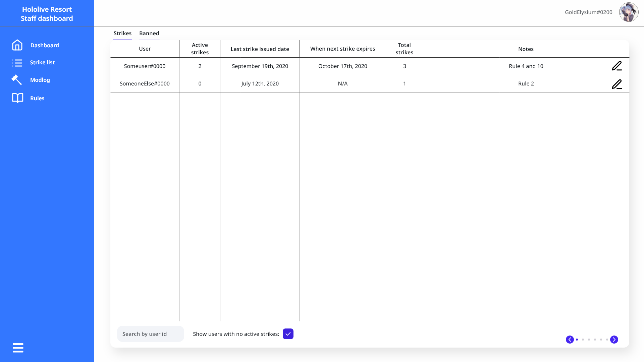Click the user avatar in top right
This screenshot has width=644, height=362.
coord(629,12)
